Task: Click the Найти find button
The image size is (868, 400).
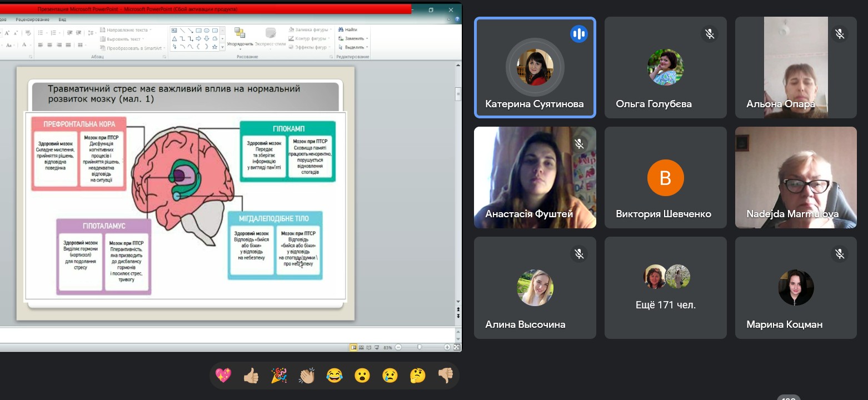Action: click(x=348, y=29)
